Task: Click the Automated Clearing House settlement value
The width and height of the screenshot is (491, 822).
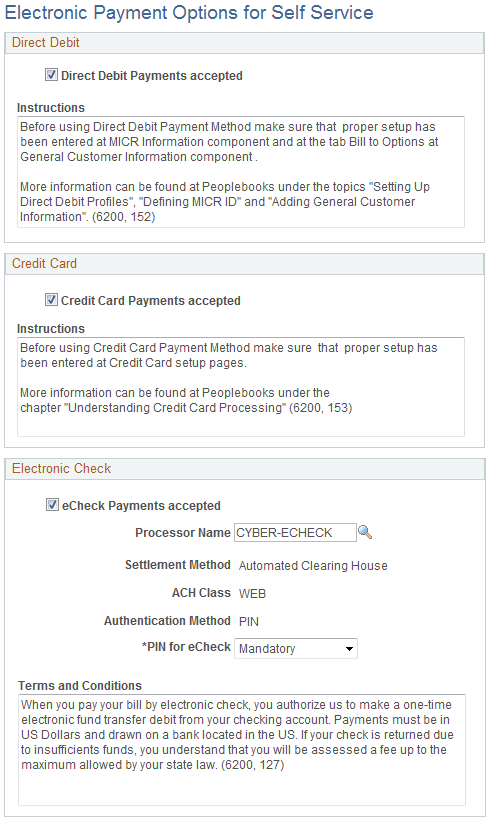Action: tap(313, 566)
